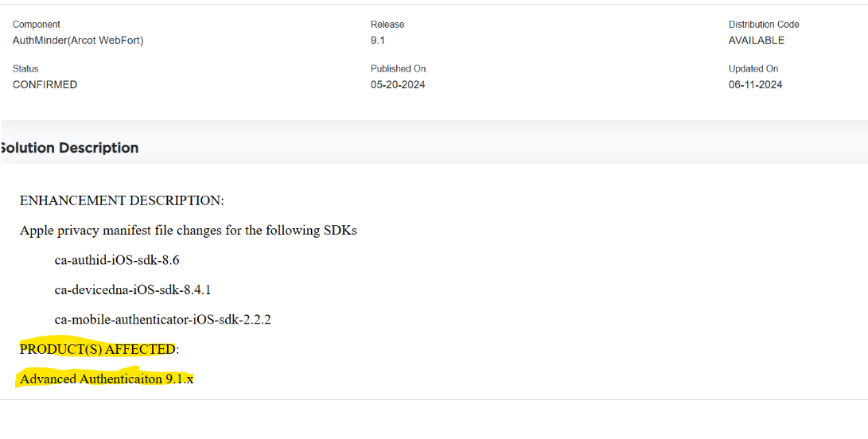Click the Release field label

[x=387, y=25]
